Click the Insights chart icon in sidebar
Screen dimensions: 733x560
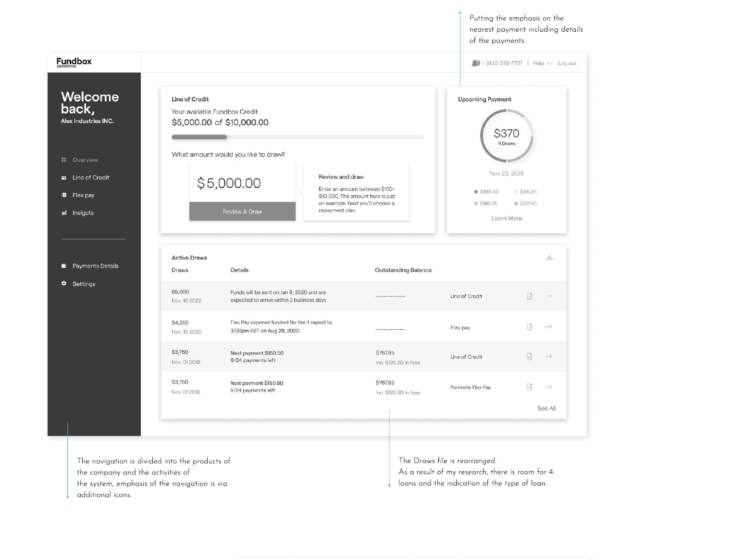click(64, 213)
